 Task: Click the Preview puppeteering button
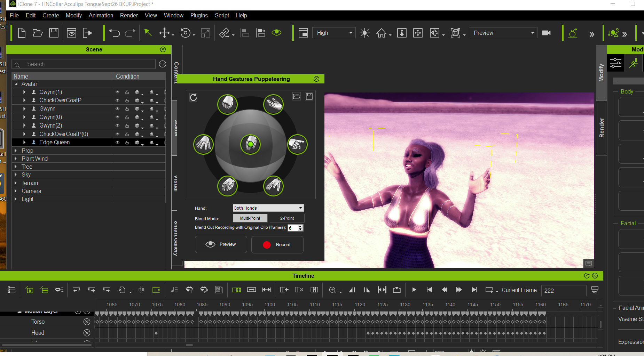[x=221, y=244]
